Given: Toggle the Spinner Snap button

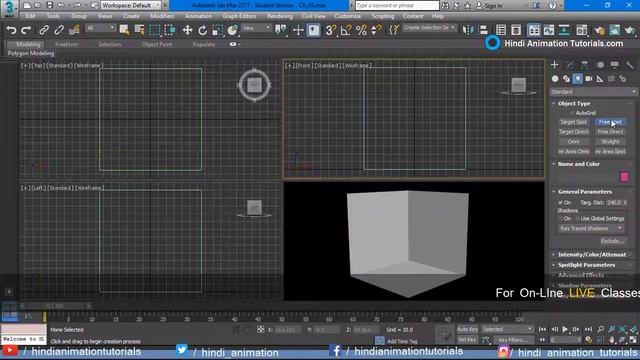Looking at the screenshot, I should [x=376, y=30].
